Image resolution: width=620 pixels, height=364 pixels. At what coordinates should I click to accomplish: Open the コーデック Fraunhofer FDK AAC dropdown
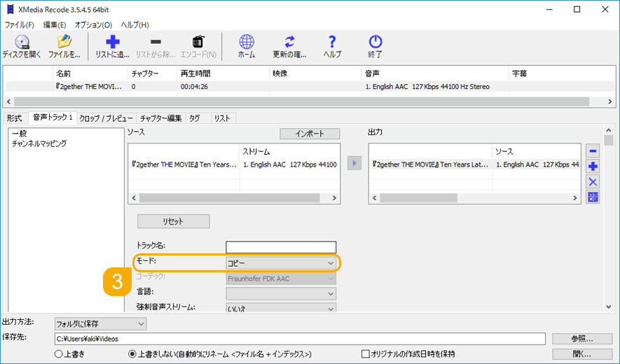pyautogui.click(x=281, y=279)
